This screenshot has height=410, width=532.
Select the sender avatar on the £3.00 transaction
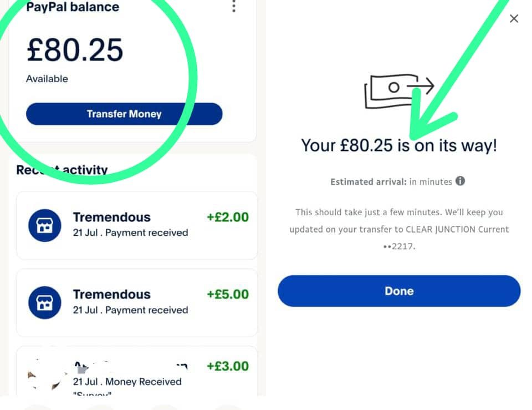44,374
